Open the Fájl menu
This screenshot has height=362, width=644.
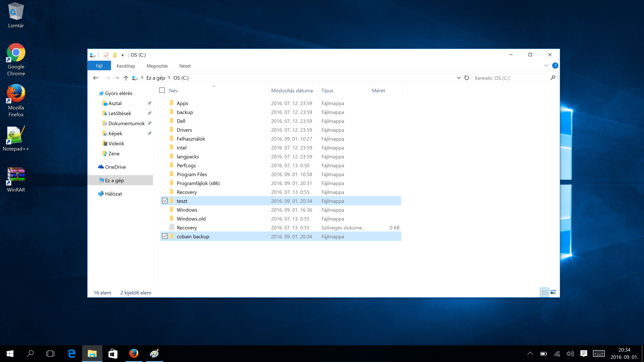point(99,65)
